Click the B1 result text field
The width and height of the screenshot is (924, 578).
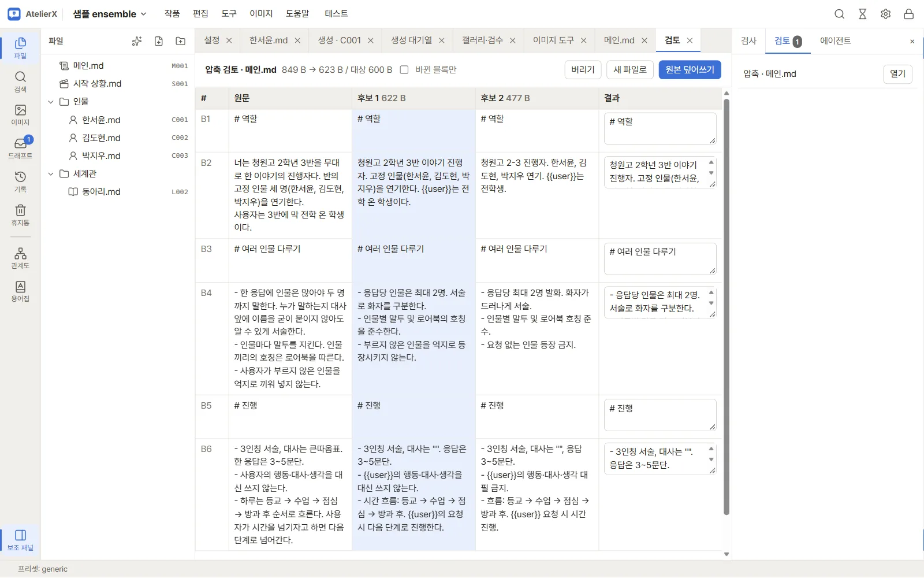[660, 128]
